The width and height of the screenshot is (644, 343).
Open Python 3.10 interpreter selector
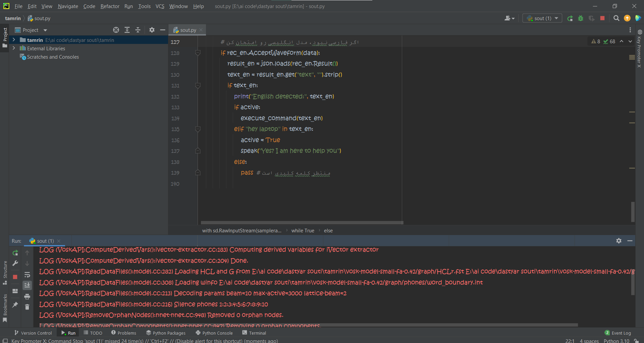click(x=616, y=341)
